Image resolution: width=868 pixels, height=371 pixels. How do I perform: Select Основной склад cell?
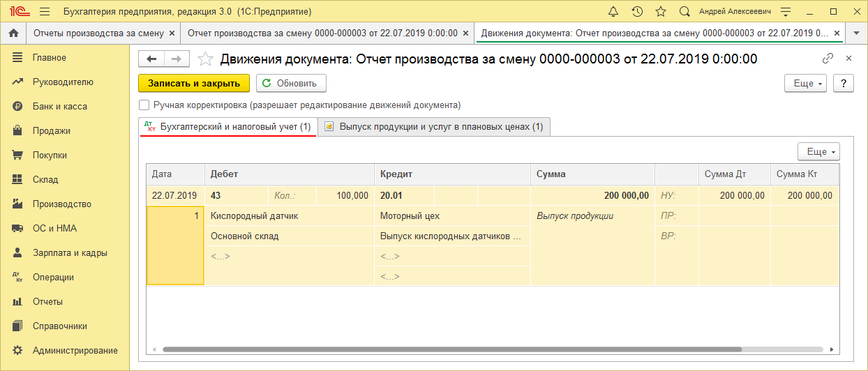coord(289,236)
